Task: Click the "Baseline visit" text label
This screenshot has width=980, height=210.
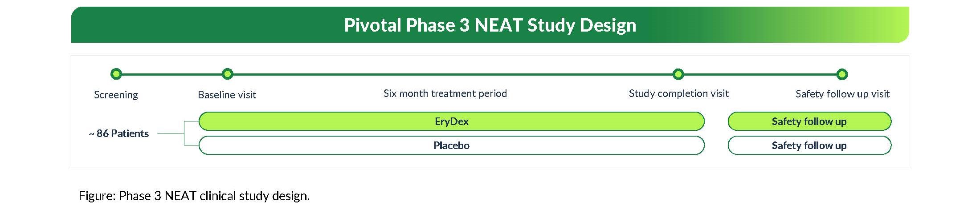Action: coord(227,95)
